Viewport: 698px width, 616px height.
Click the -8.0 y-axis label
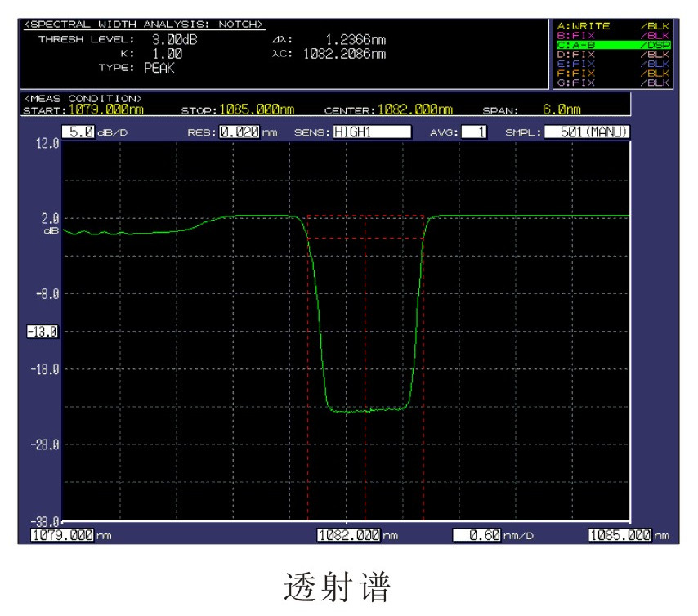[x=47, y=294]
